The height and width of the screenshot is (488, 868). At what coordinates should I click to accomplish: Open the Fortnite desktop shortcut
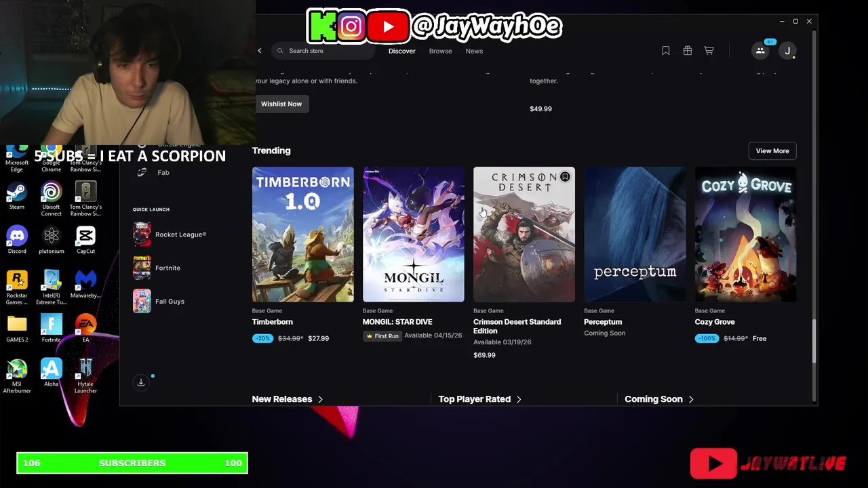point(51,328)
